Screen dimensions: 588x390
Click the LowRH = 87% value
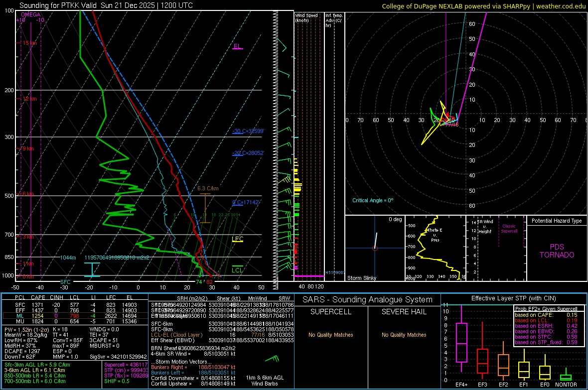pyautogui.click(x=20, y=341)
